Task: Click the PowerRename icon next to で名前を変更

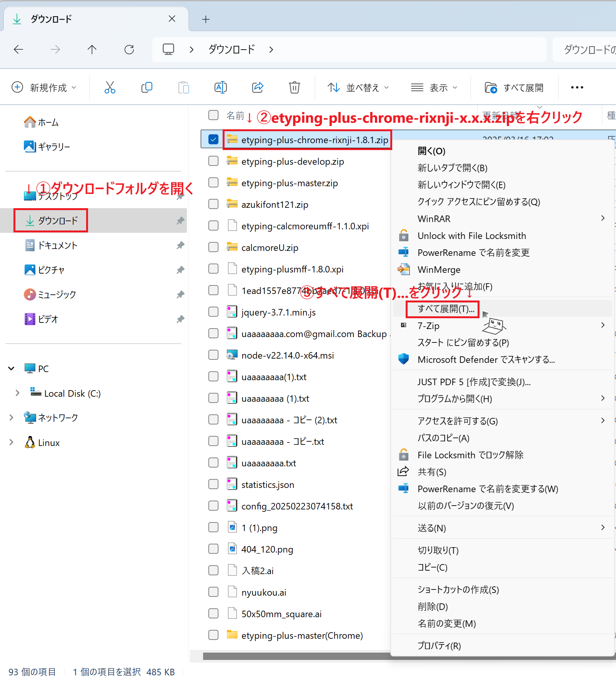Action: [x=403, y=252]
